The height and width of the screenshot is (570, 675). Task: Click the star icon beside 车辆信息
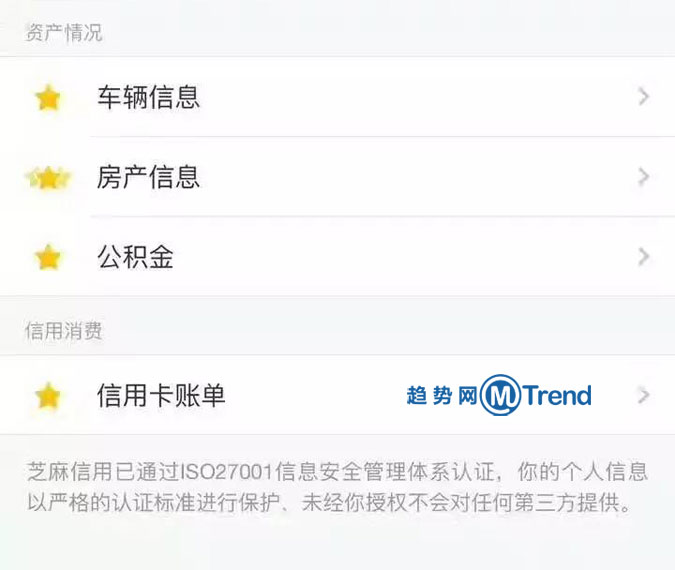pyautogui.click(x=48, y=98)
